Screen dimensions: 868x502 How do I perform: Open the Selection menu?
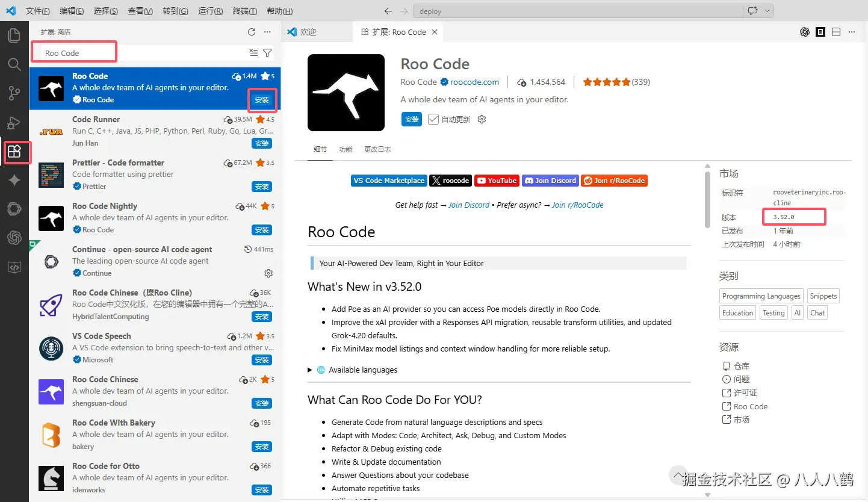coord(106,11)
